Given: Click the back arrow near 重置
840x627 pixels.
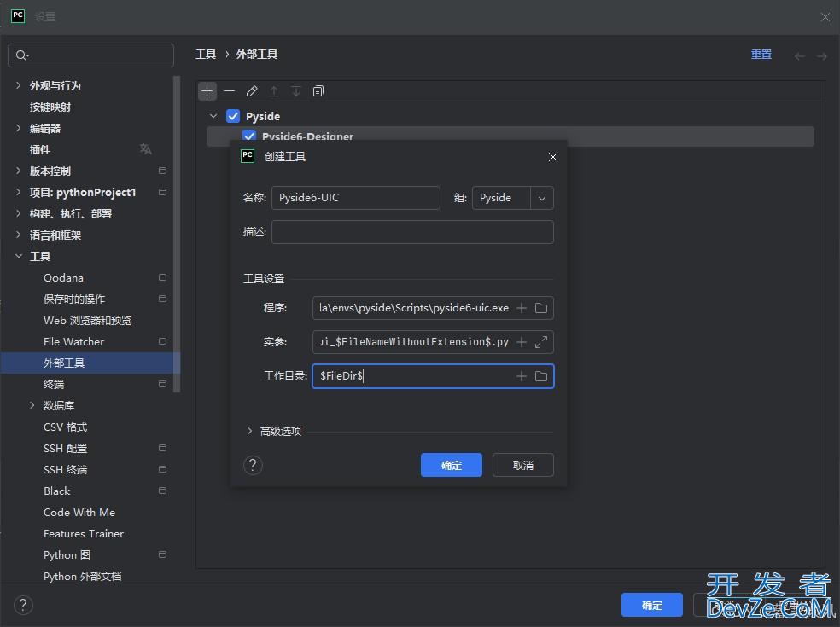Looking at the screenshot, I should tap(799, 55).
